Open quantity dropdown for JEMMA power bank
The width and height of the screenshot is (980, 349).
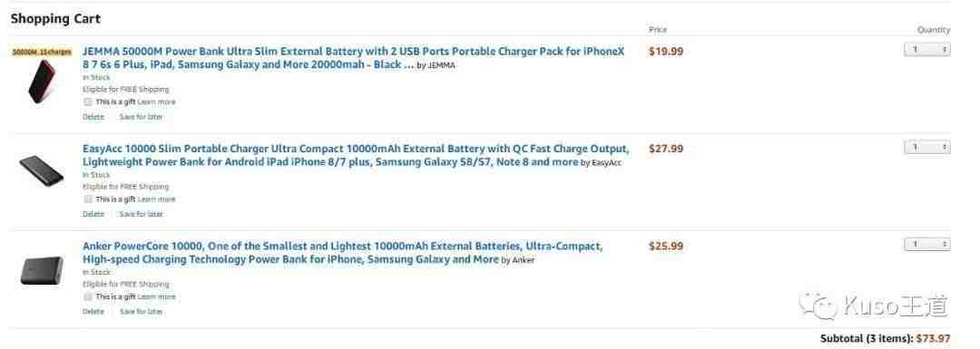(x=926, y=49)
